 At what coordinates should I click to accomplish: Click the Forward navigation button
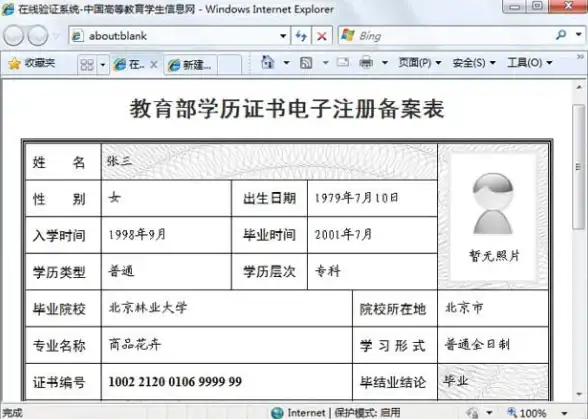pos(38,36)
